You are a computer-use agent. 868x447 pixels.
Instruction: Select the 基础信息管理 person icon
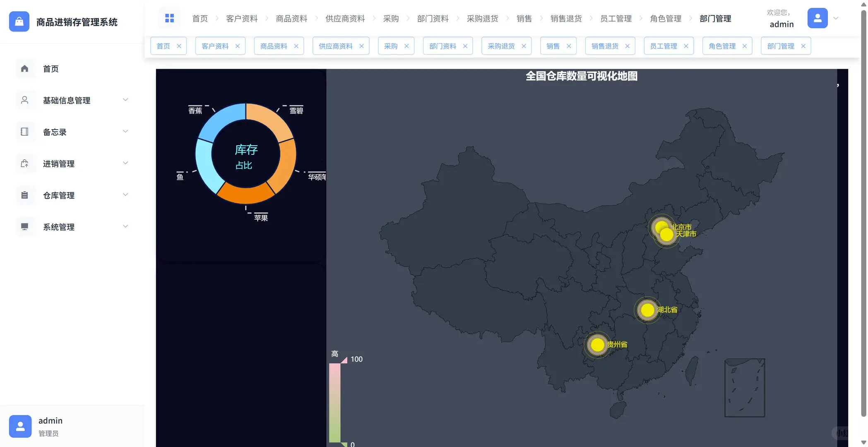pos(25,100)
